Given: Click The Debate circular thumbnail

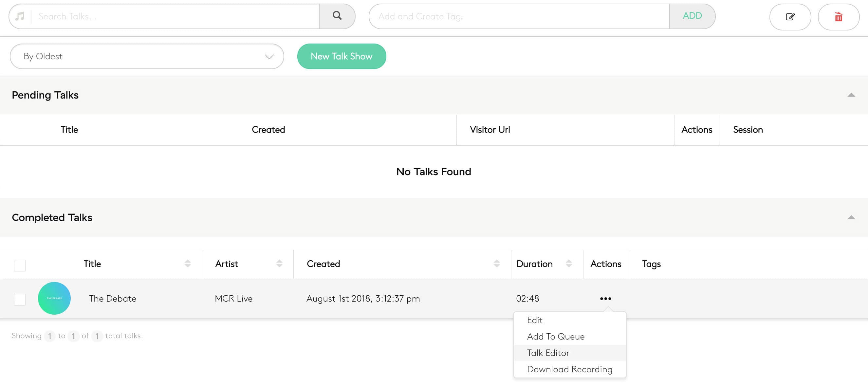Looking at the screenshot, I should pos(54,298).
